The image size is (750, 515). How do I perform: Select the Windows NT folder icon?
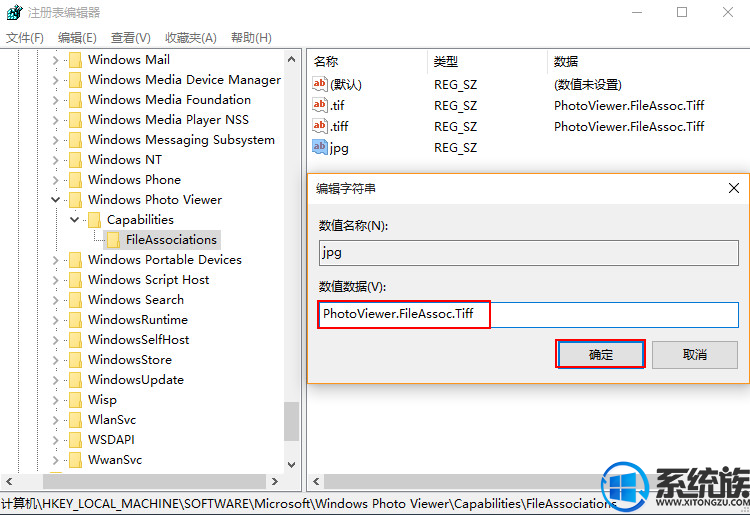(x=75, y=160)
